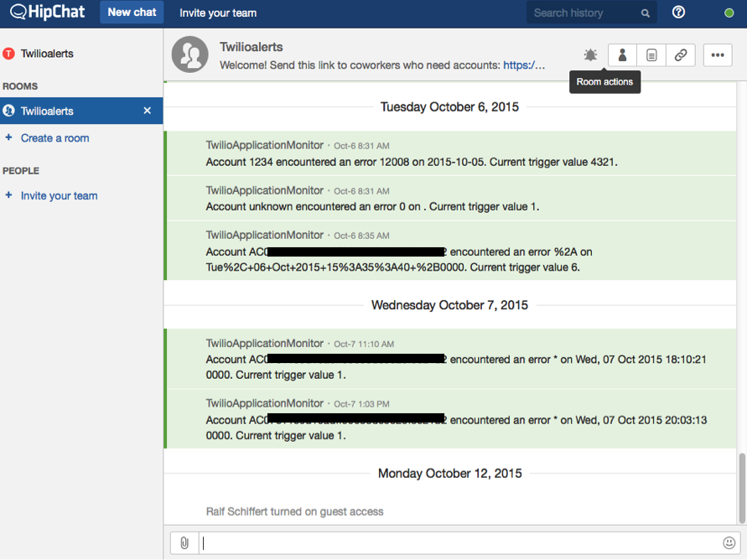The width and height of the screenshot is (747, 560).
Task: Click plus icon beside Create a room
Action: click(8, 137)
